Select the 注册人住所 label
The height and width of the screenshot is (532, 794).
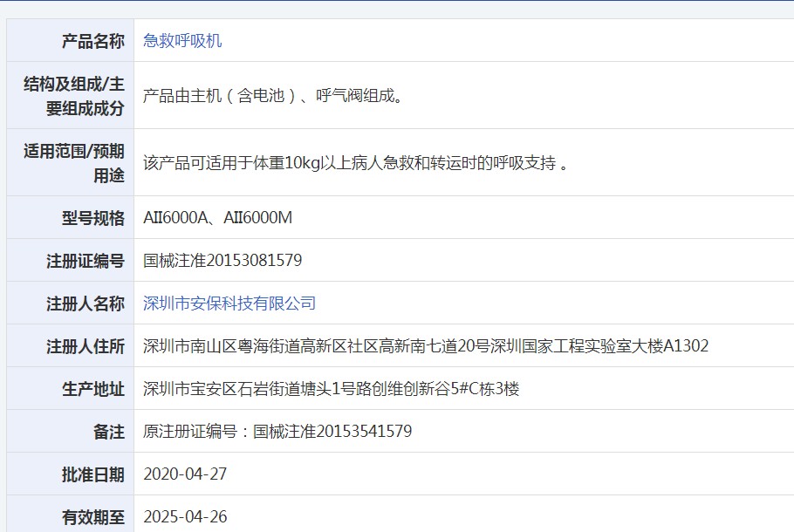point(86,346)
